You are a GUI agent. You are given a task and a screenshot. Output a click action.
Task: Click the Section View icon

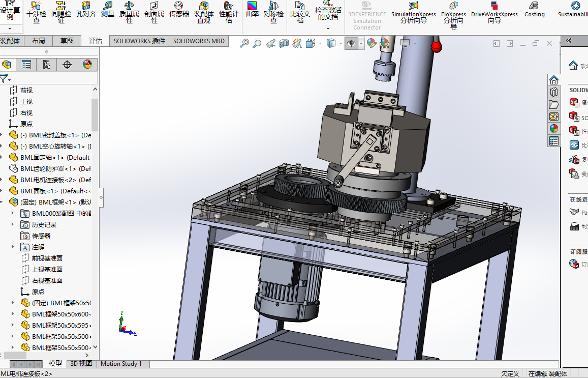coord(284,44)
